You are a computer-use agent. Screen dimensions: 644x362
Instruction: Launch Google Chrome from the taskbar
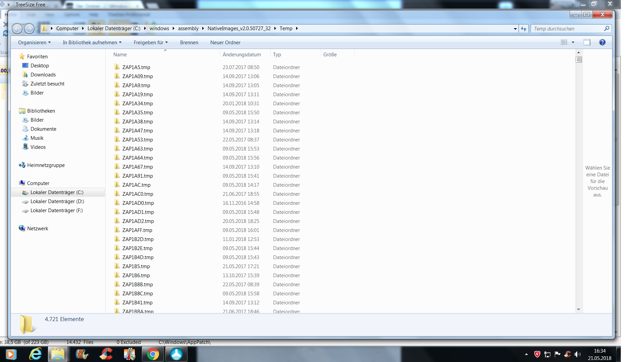pyautogui.click(x=153, y=354)
